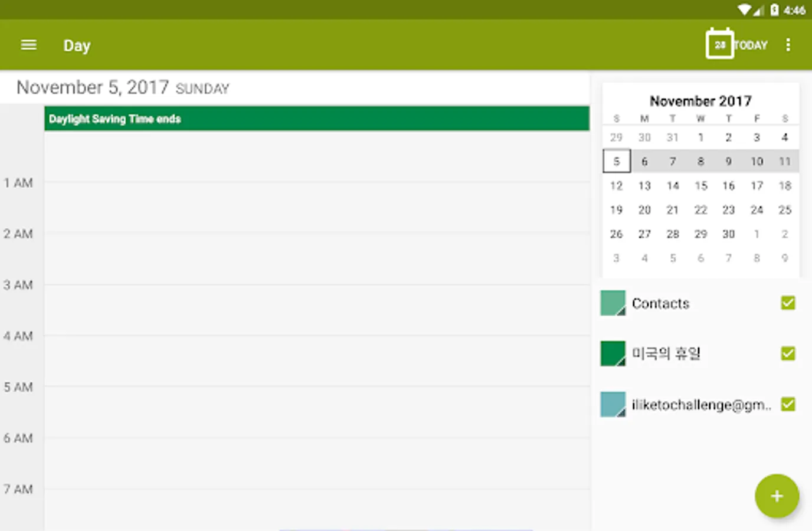Tap the floating plus button to add event
This screenshot has height=531, width=812.
(x=777, y=496)
